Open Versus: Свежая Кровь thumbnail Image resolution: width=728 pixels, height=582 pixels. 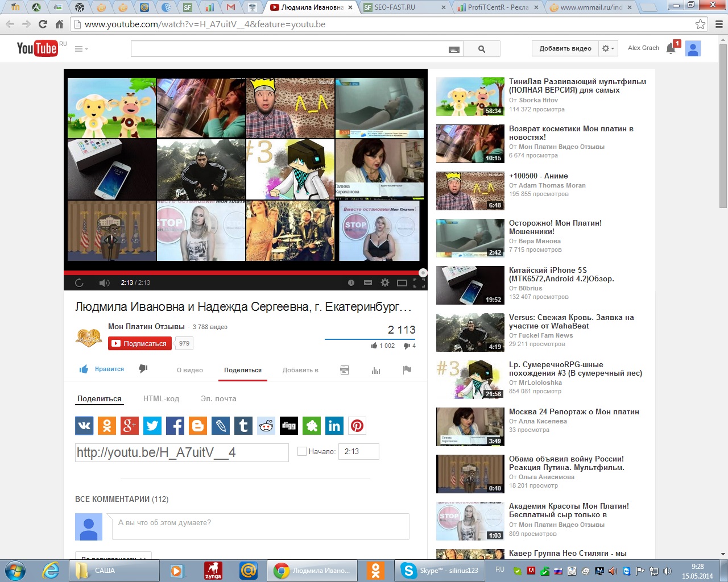click(x=470, y=332)
